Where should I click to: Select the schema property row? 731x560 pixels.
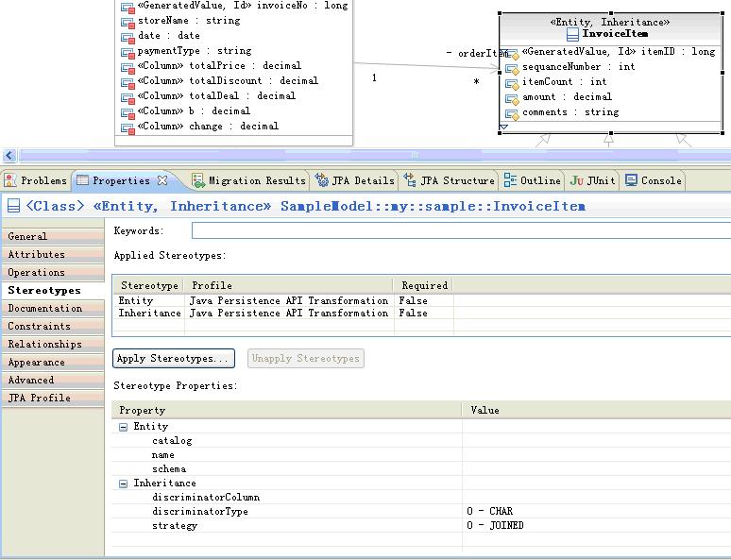pos(421,469)
